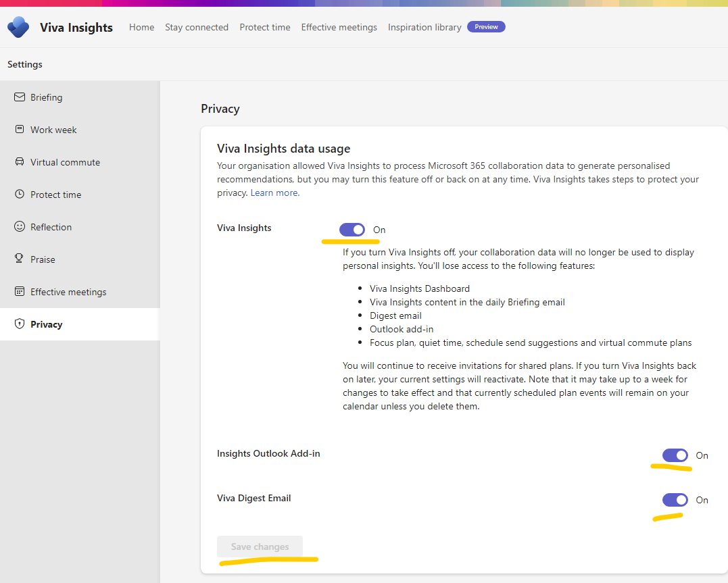Go to the Stay connected tab
The height and width of the screenshot is (583, 728).
click(x=197, y=28)
